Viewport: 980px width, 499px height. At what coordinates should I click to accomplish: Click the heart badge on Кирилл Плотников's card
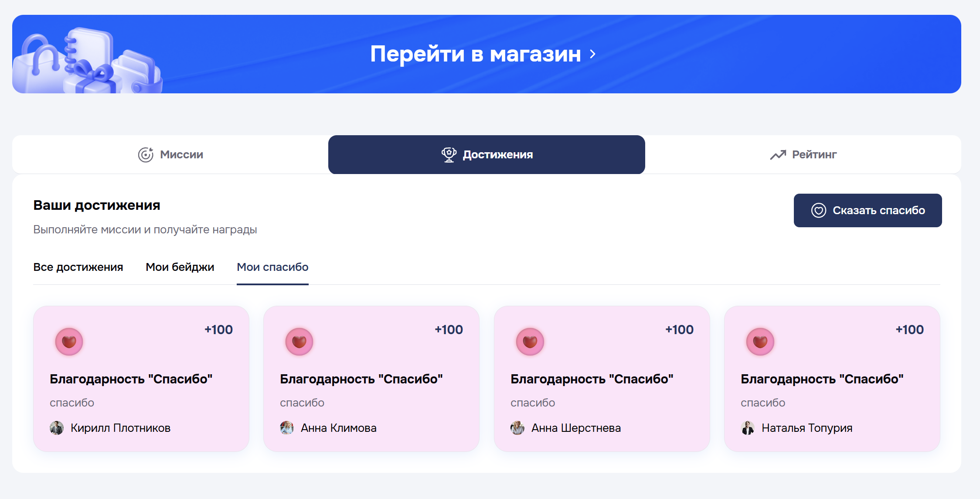(69, 342)
